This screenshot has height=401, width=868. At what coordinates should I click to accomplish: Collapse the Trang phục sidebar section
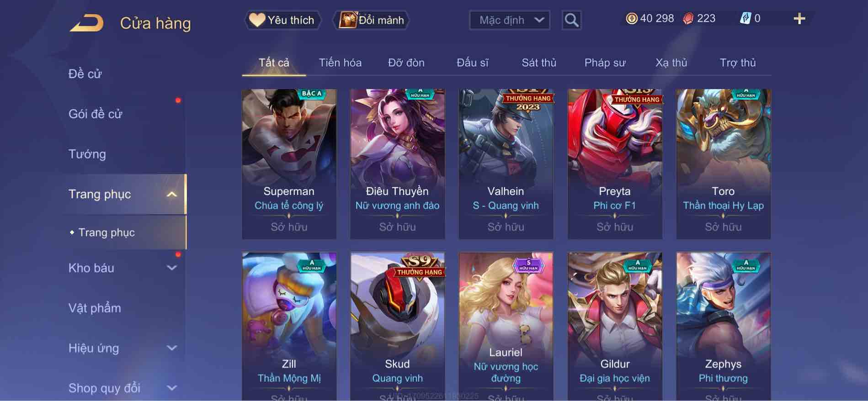pos(172,194)
